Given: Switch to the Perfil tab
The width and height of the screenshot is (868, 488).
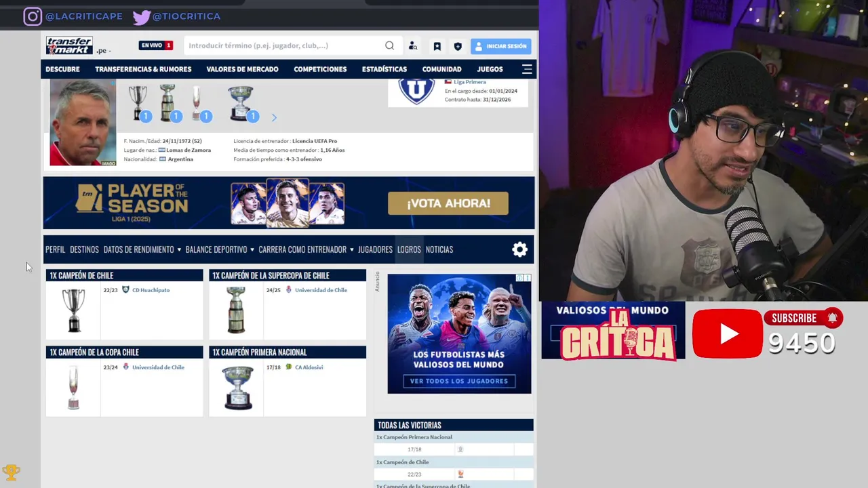Looking at the screenshot, I should (x=56, y=249).
